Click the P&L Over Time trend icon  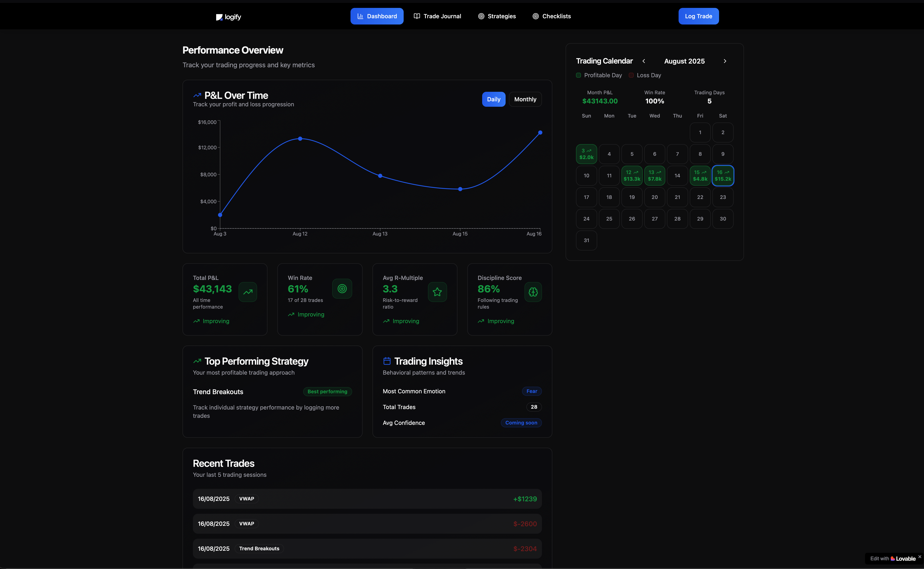197,95
